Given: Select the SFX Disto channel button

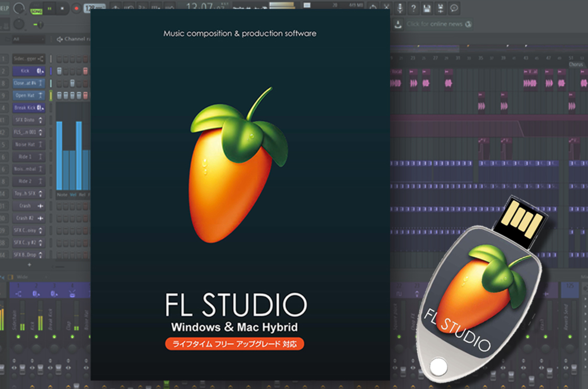Looking at the screenshot, I should [29, 120].
